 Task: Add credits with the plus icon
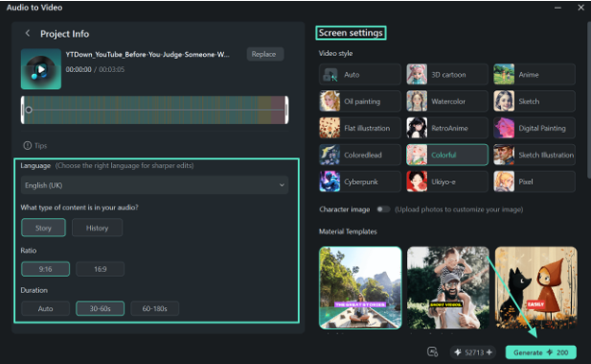489,353
